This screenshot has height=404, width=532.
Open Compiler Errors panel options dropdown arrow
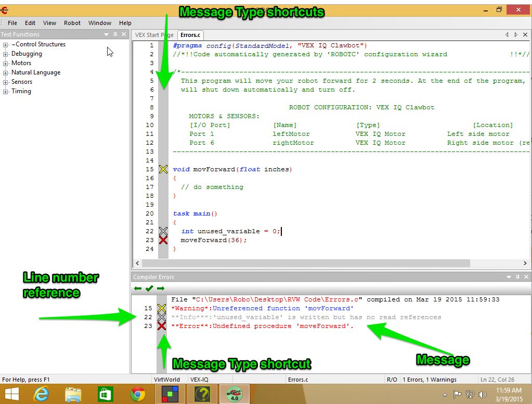tap(509, 277)
